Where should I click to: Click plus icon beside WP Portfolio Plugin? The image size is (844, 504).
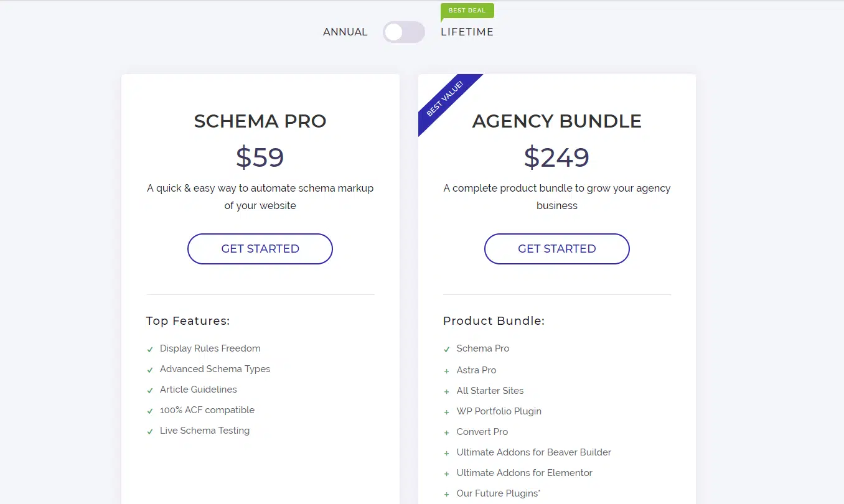[446, 412]
